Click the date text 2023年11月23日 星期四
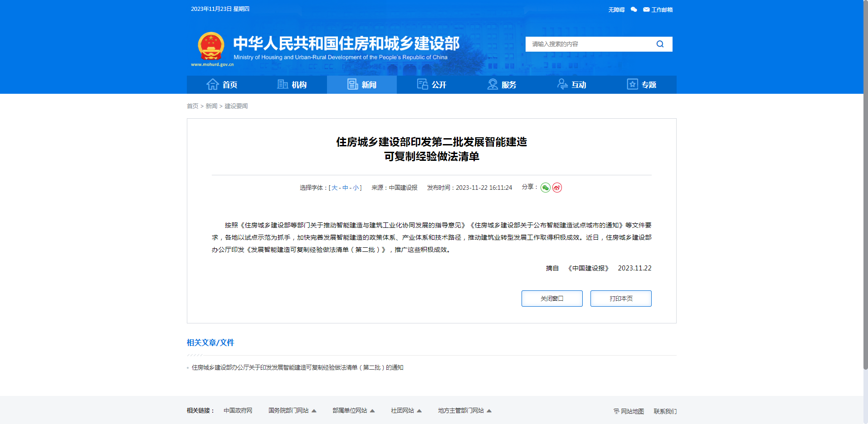Image resolution: width=868 pixels, height=424 pixels. pyautogui.click(x=220, y=9)
